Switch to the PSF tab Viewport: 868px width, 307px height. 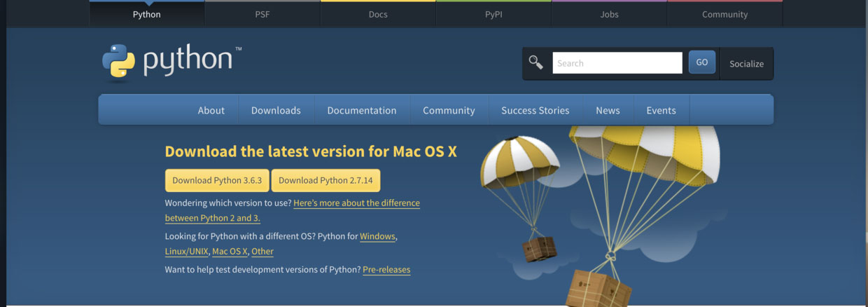coord(262,14)
